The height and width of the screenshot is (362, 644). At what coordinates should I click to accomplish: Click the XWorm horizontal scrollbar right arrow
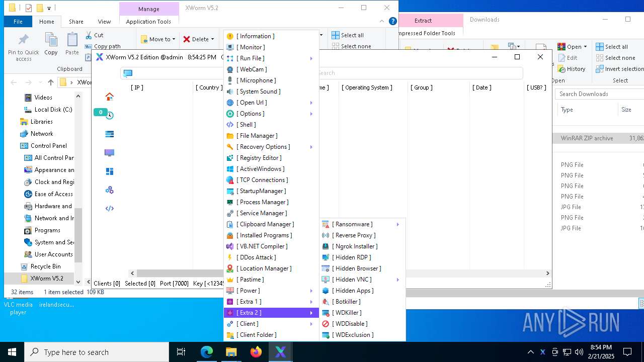pos(548,273)
